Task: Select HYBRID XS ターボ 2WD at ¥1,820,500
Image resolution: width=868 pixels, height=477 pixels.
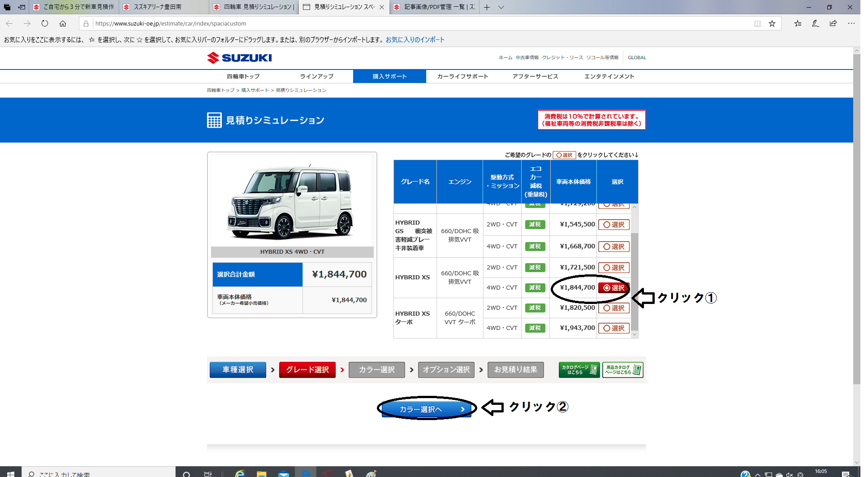Action: point(614,308)
